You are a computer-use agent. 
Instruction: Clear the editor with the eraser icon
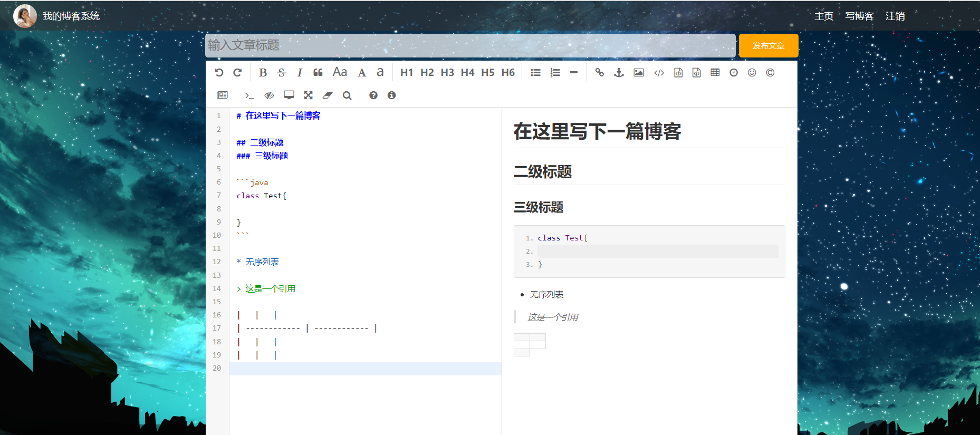click(328, 95)
